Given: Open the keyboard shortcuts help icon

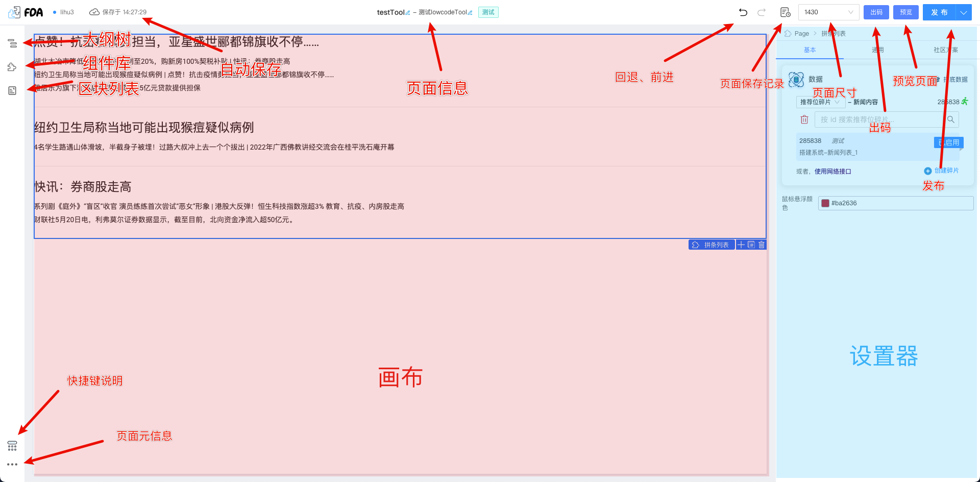Looking at the screenshot, I should pyautogui.click(x=12, y=446).
